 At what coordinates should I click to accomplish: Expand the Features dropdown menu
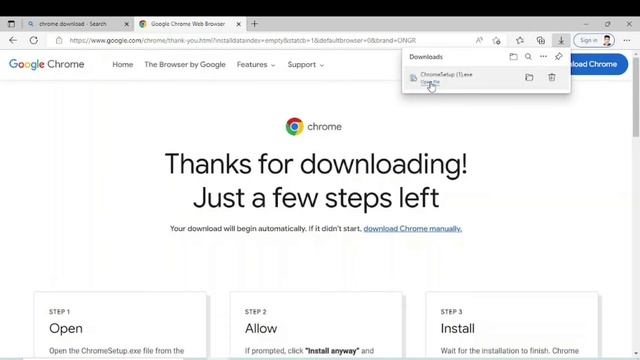click(256, 64)
